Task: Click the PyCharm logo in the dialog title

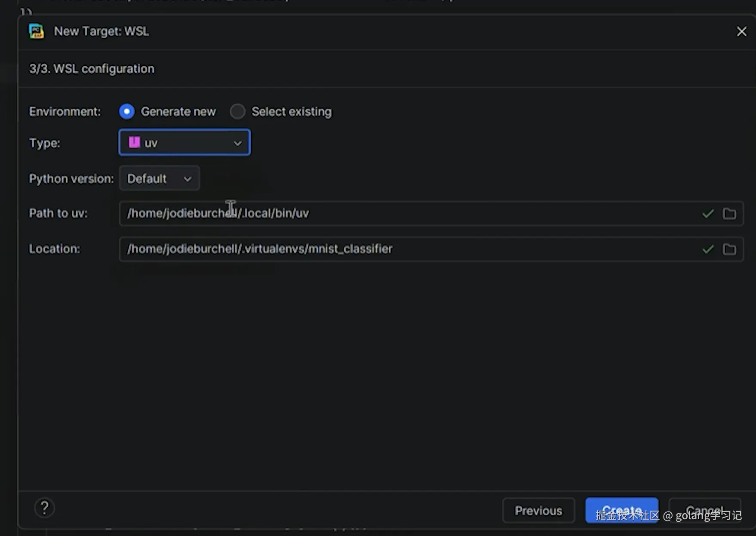Action: coord(36,31)
